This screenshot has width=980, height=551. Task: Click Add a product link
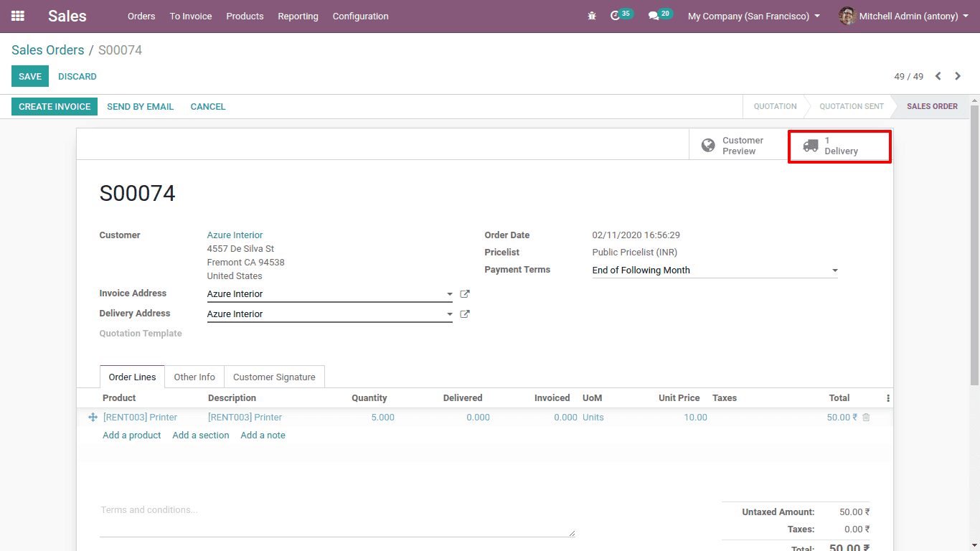coord(132,435)
